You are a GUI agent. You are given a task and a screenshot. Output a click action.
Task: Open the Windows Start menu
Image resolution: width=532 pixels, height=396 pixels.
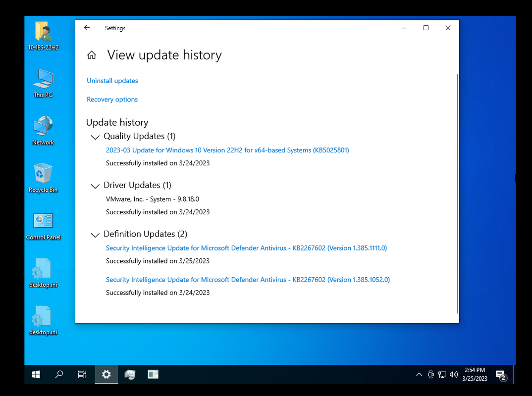pos(36,374)
